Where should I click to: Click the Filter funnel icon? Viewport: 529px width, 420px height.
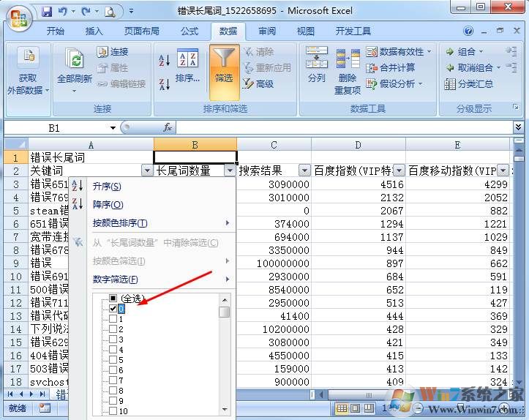(224, 67)
